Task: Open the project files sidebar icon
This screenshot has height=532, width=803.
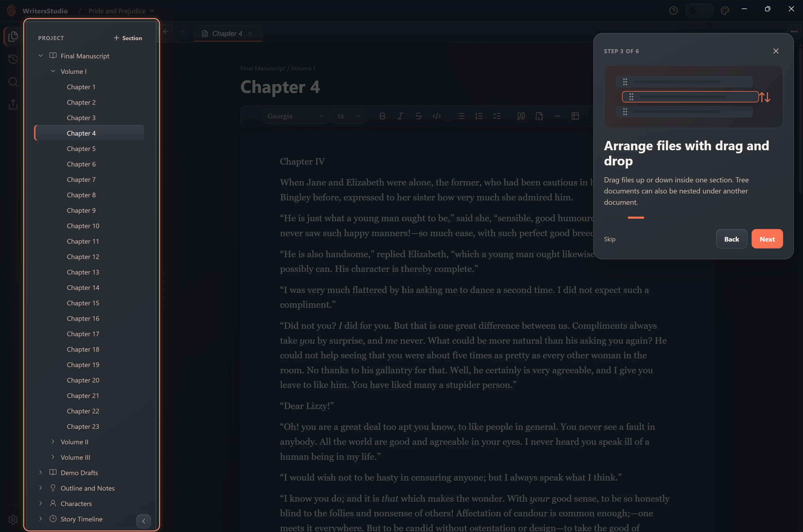Action: click(x=13, y=36)
